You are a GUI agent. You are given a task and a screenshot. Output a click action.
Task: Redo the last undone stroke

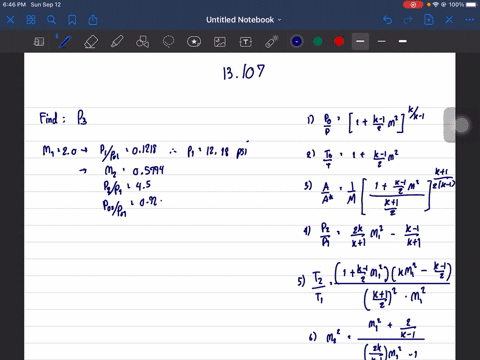(408, 20)
